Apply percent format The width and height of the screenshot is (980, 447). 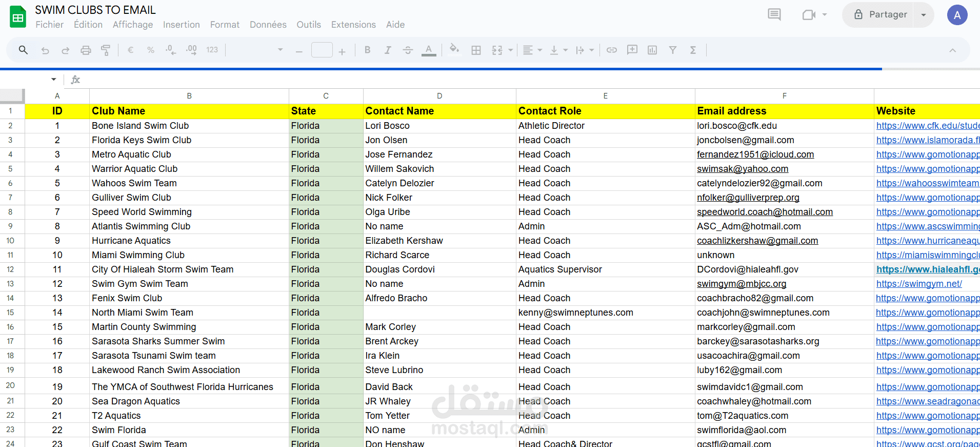[151, 50]
